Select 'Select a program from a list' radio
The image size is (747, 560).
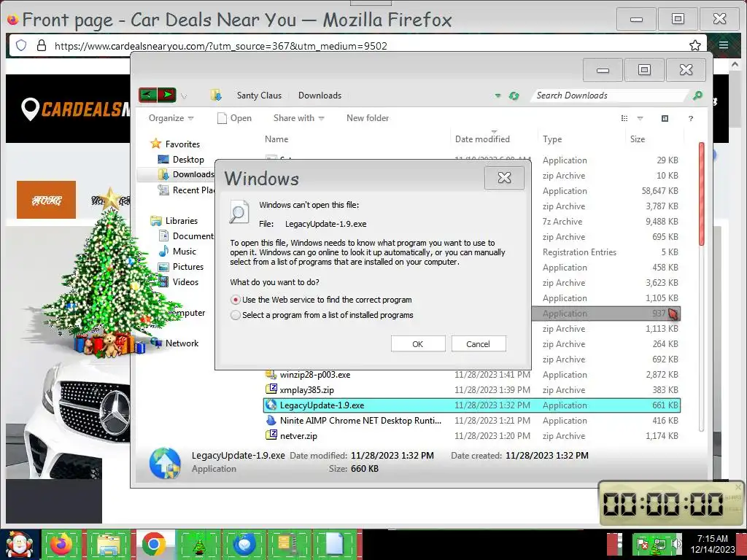point(236,315)
